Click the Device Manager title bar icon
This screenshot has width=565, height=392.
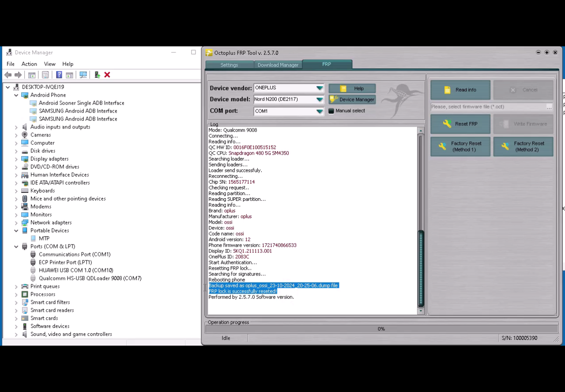click(x=9, y=53)
